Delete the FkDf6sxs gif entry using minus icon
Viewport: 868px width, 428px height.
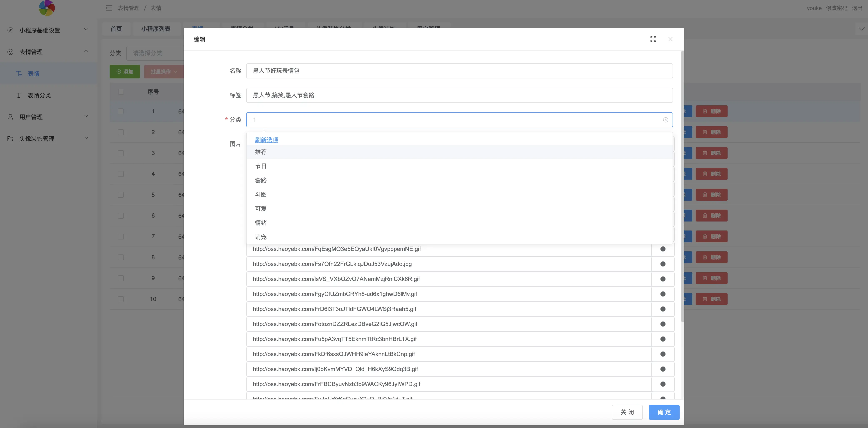[663, 354]
